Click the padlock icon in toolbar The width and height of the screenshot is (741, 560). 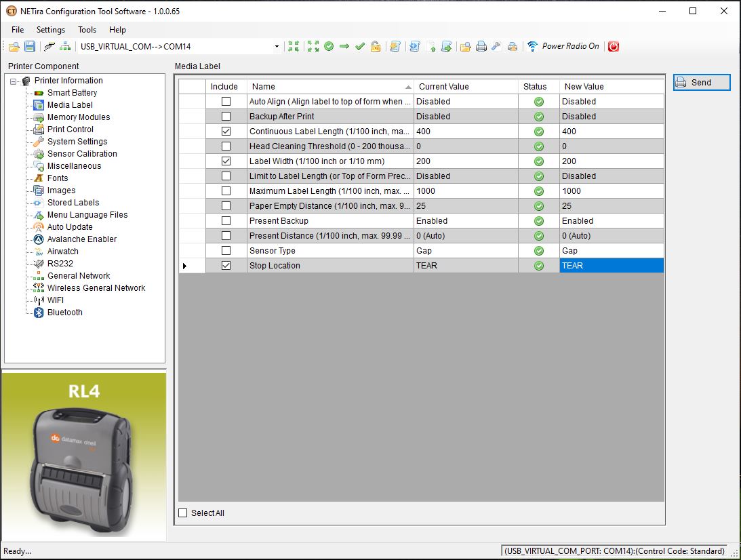pos(376,46)
